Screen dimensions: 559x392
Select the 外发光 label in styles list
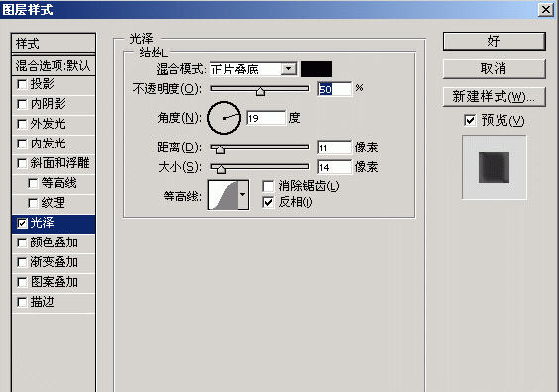(49, 124)
